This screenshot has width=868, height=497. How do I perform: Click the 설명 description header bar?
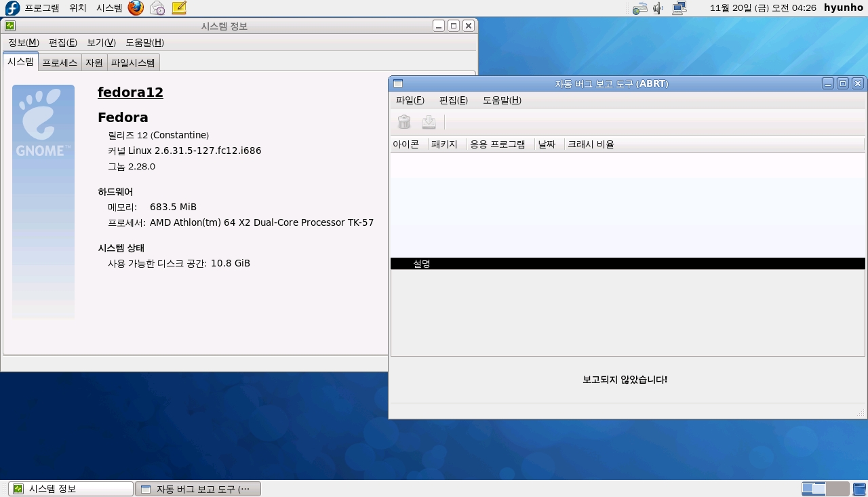click(x=628, y=264)
